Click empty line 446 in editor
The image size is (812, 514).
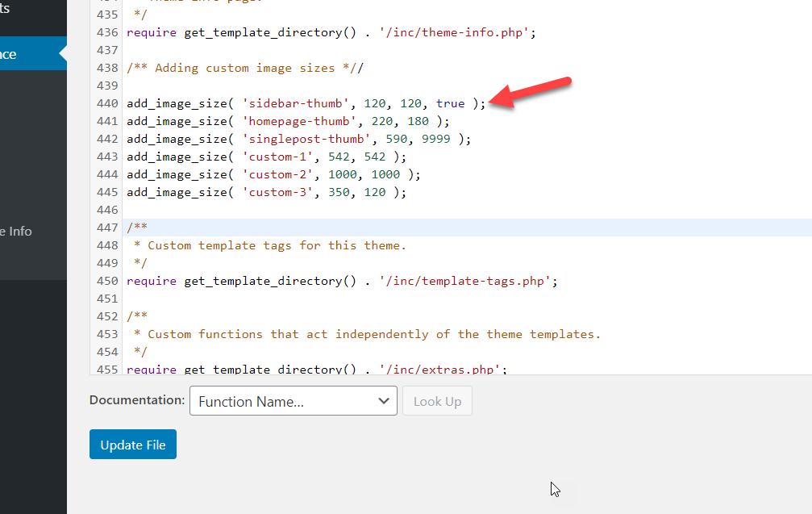466,210
